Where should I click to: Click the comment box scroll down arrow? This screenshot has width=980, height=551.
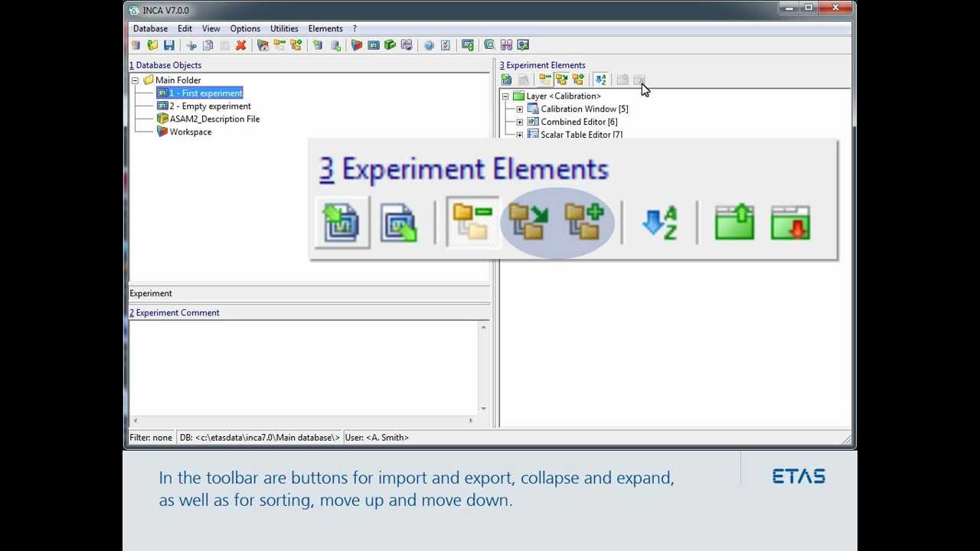[483, 409]
